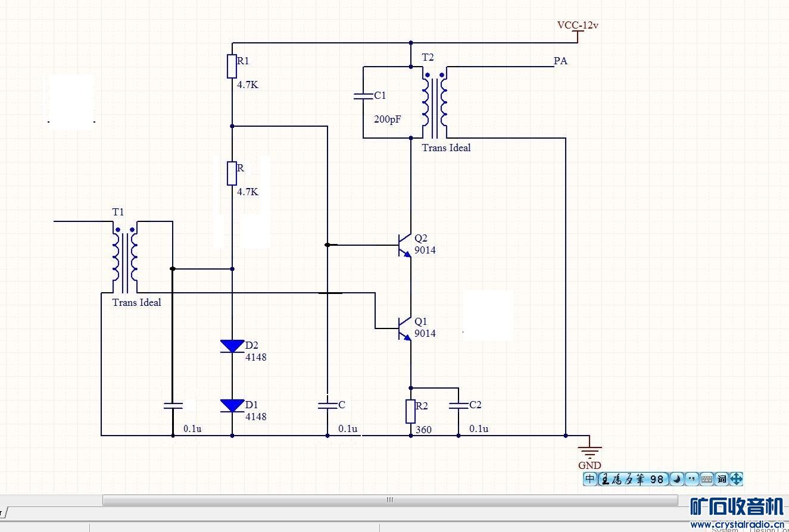Select the capacitor symbol labeled C
Viewport: 789px width, 532px height.
(328, 406)
